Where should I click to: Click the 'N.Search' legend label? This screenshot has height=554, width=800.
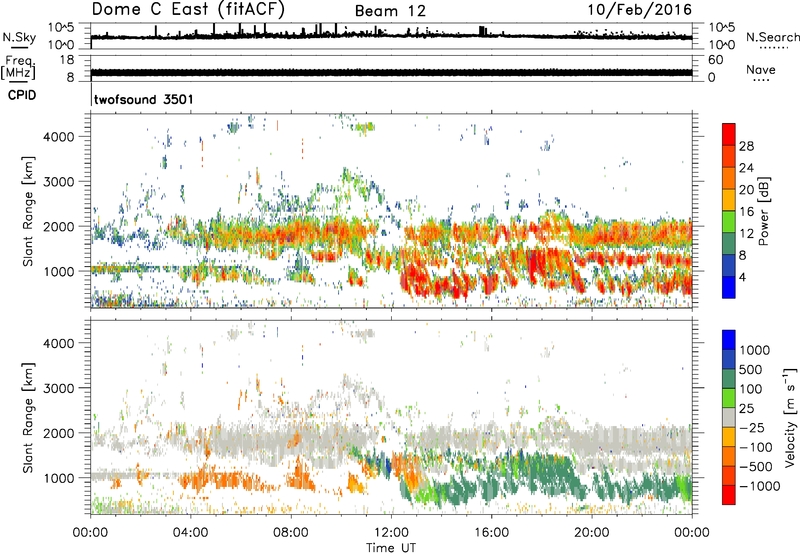click(772, 37)
